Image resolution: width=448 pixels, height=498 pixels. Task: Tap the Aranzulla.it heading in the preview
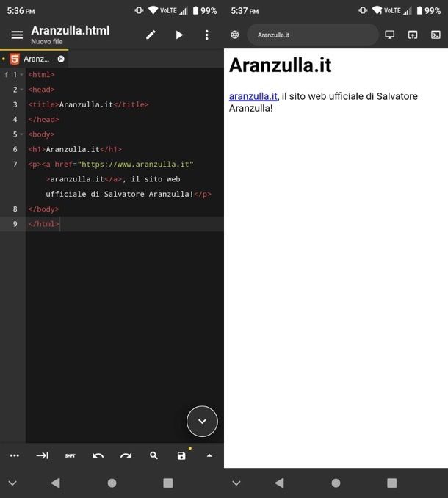coord(280,65)
